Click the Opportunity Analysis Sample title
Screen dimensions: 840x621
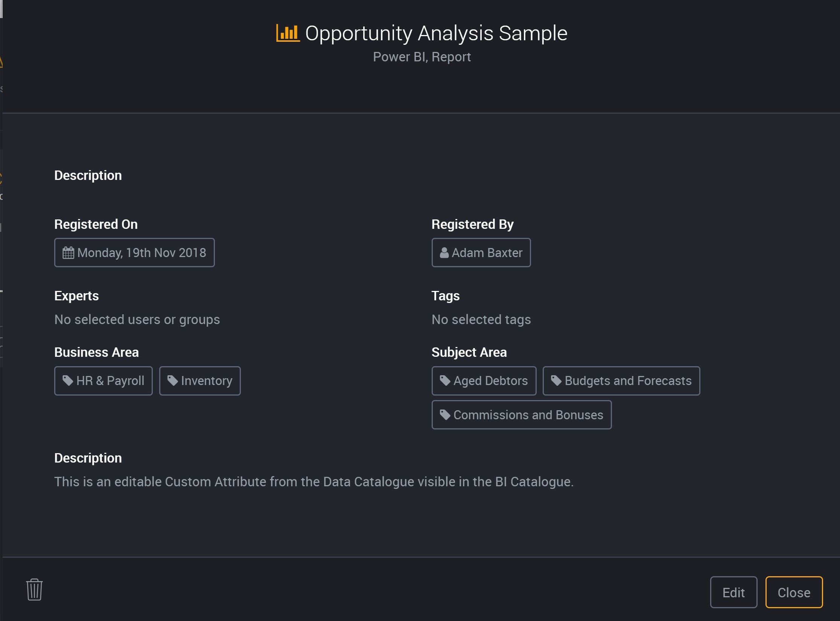pyautogui.click(x=436, y=33)
